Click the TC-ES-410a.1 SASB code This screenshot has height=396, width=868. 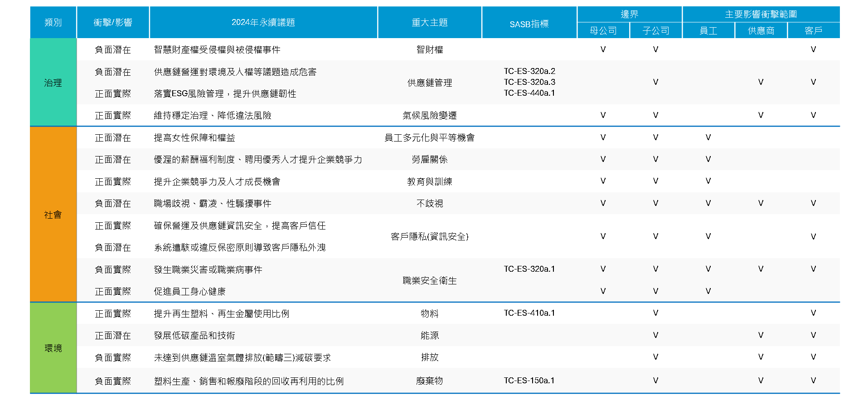(x=529, y=313)
